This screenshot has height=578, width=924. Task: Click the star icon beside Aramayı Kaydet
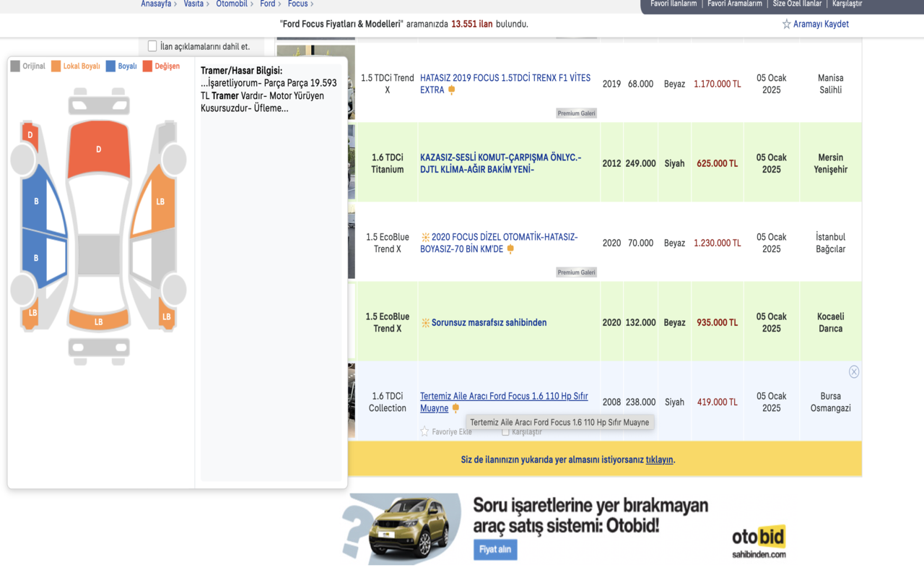[x=786, y=25]
